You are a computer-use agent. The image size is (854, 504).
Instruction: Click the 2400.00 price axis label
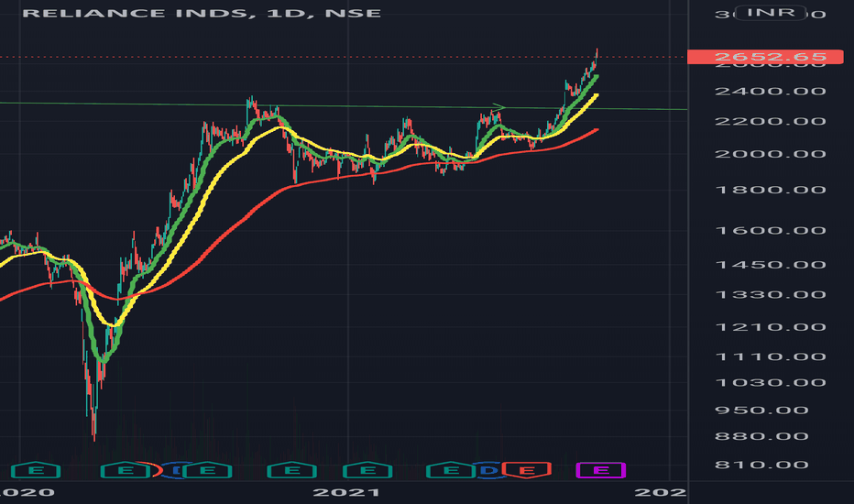point(770,91)
